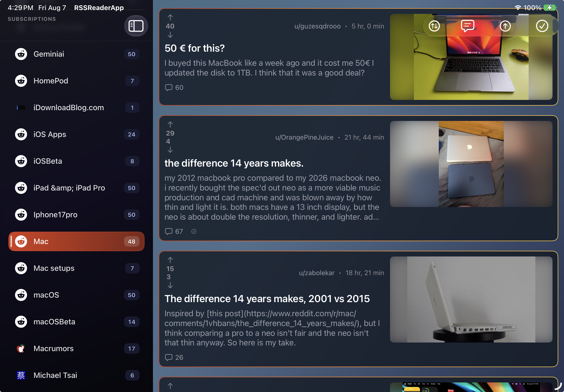Screen dimensions: 564x392
Task: Select the Macrumors feed
Action: tap(76, 348)
